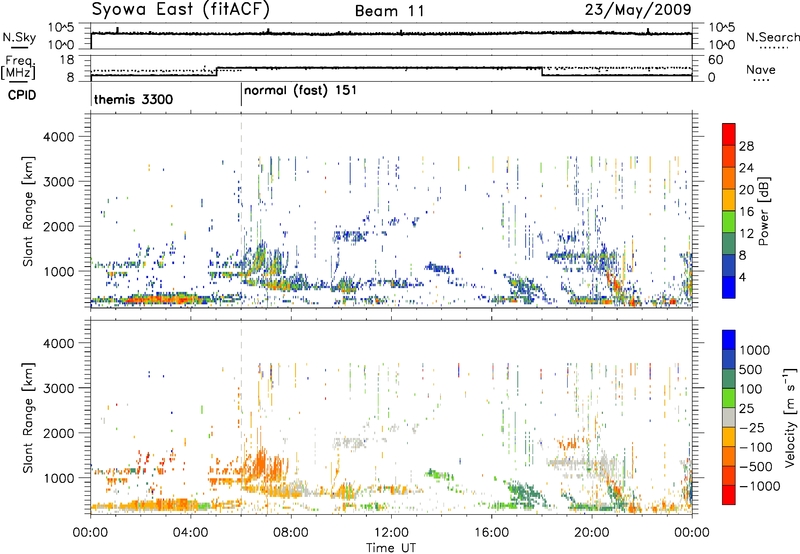Select the '08:00' time axis label
The height and width of the screenshot is (554, 800).
click(291, 533)
